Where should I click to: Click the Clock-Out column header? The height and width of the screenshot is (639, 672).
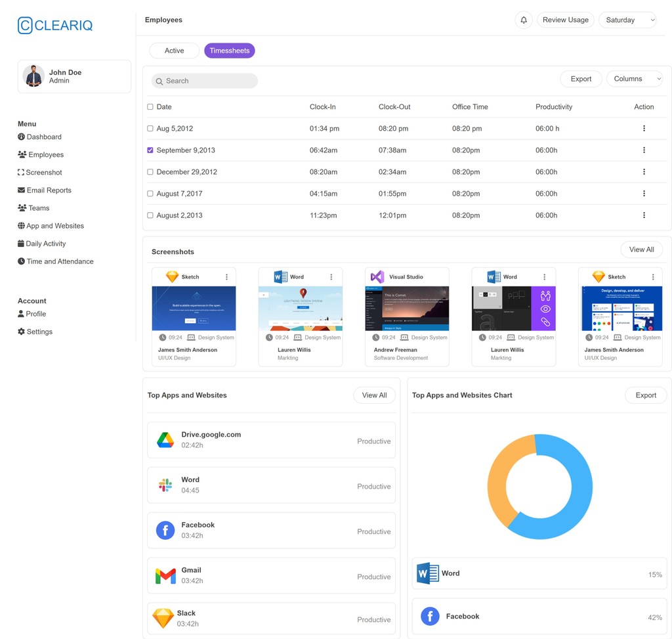pos(394,107)
